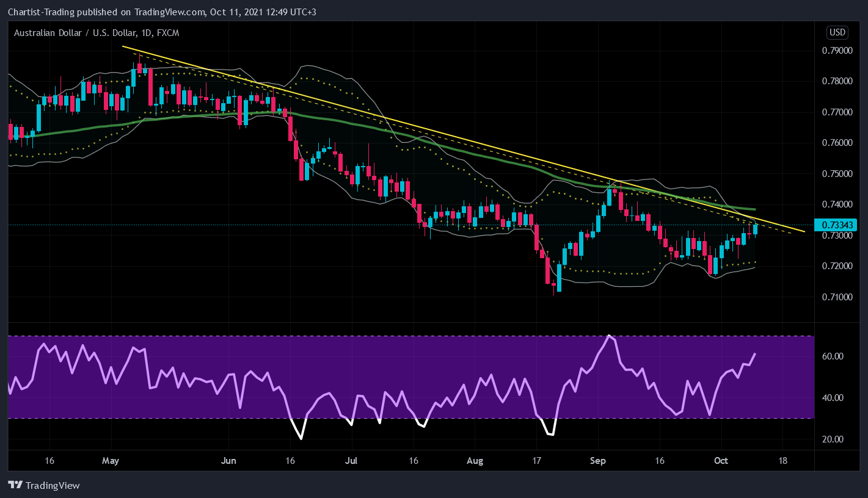Click the USD currency button
Screen dimensions: 868x498
click(x=837, y=32)
